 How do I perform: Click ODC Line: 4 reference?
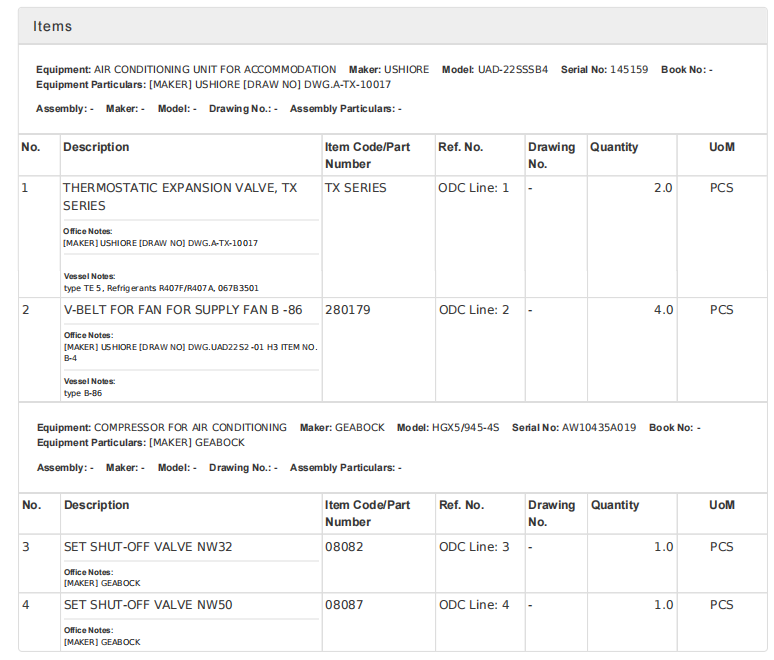tap(473, 605)
